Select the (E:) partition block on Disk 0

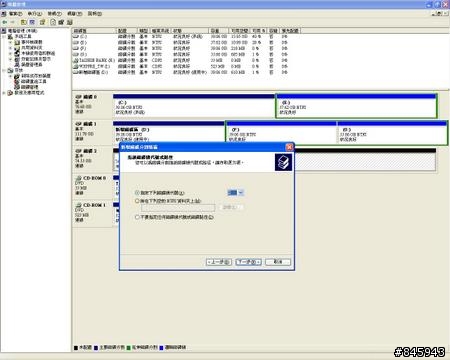coord(356,106)
